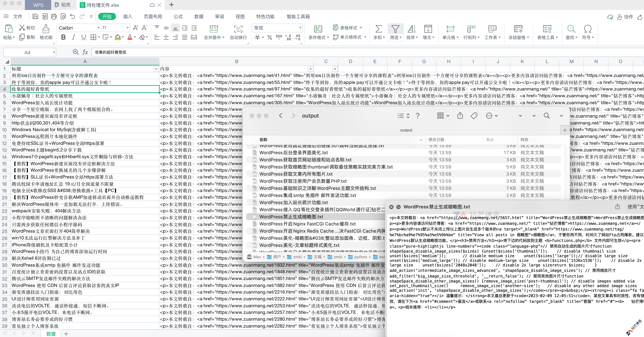
Task: Open the Calibri font name dropdown
Action: click(x=98, y=28)
